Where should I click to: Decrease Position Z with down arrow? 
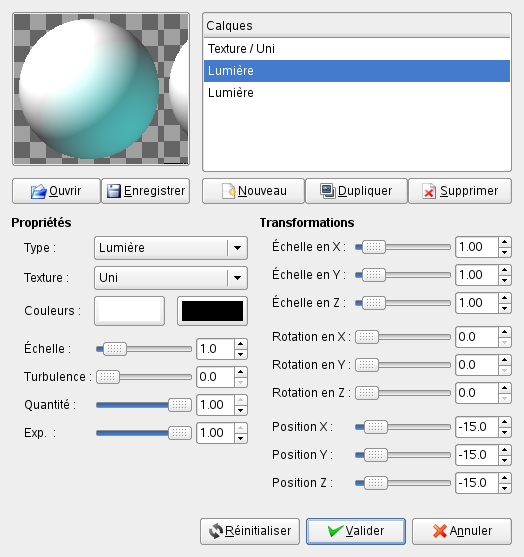coord(505,488)
